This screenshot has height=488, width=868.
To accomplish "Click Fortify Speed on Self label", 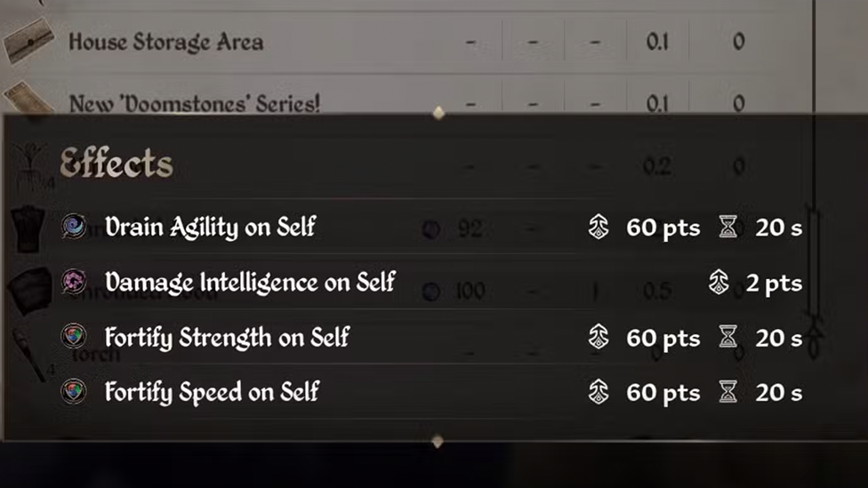I will [x=212, y=392].
